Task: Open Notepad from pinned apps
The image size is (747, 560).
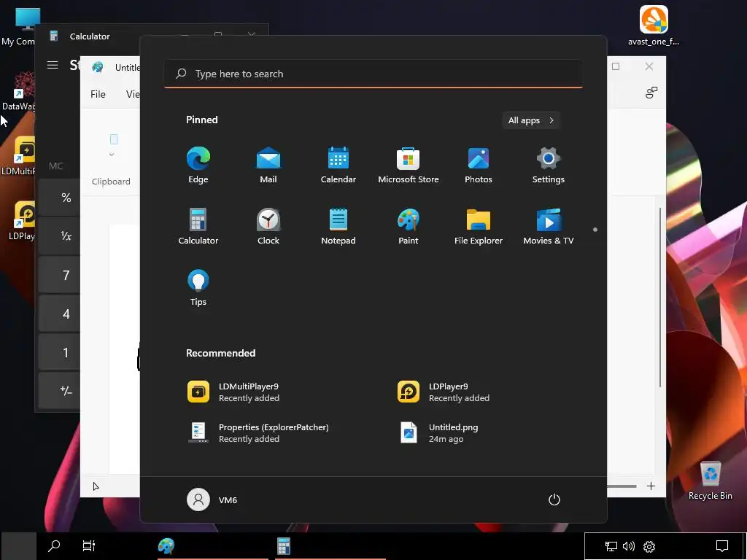Action: 338,227
